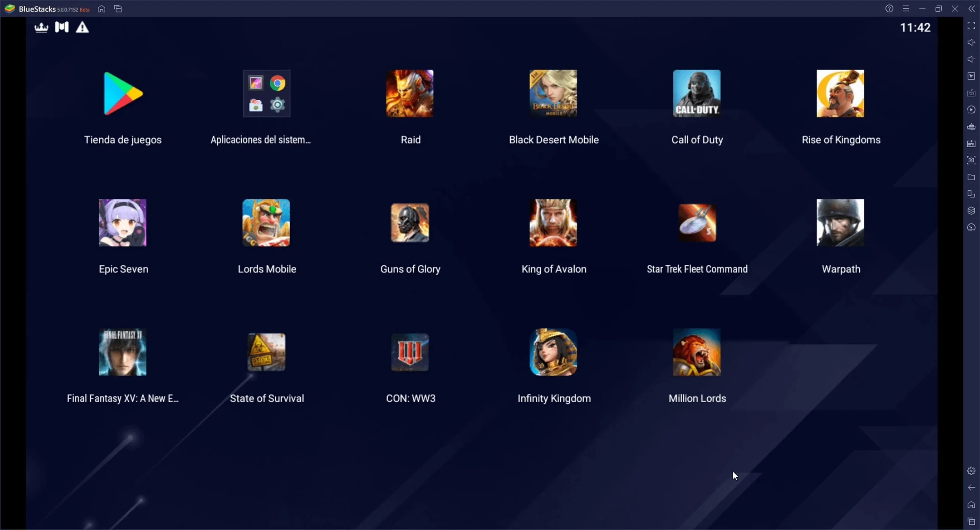Image resolution: width=980 pixels, height=530 pixels.
Task: Click recent apps icon at sidebar bottom
Action: tap(971, 521)
